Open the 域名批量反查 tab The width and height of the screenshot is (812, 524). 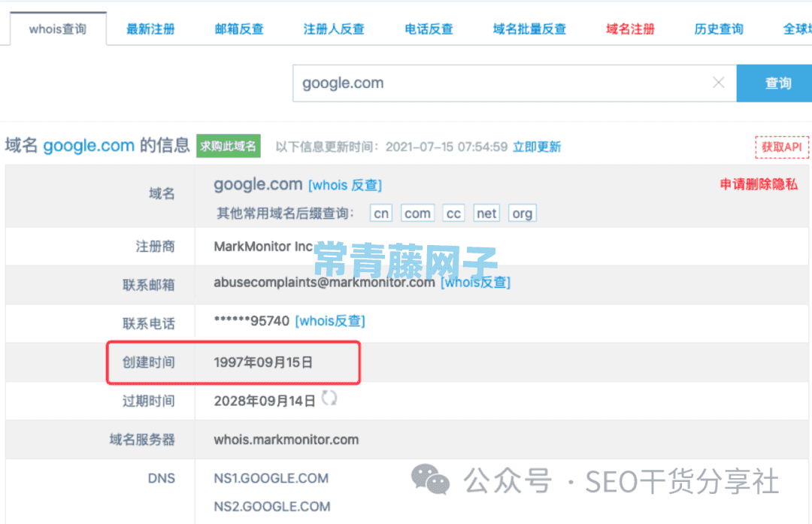point(529,29)
